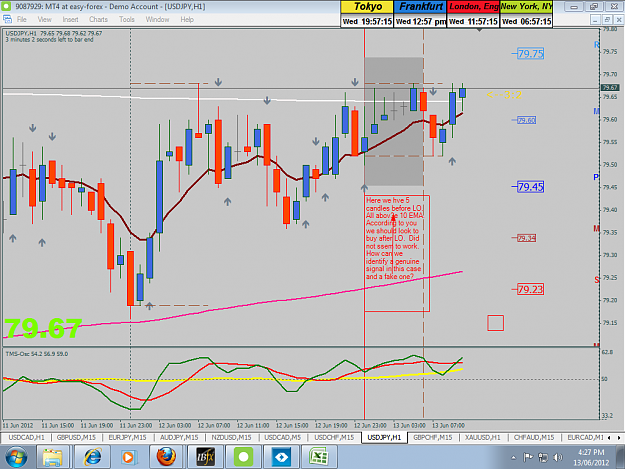Open the View menu
This screenshot has width=625, height=469.
point(44,19)
